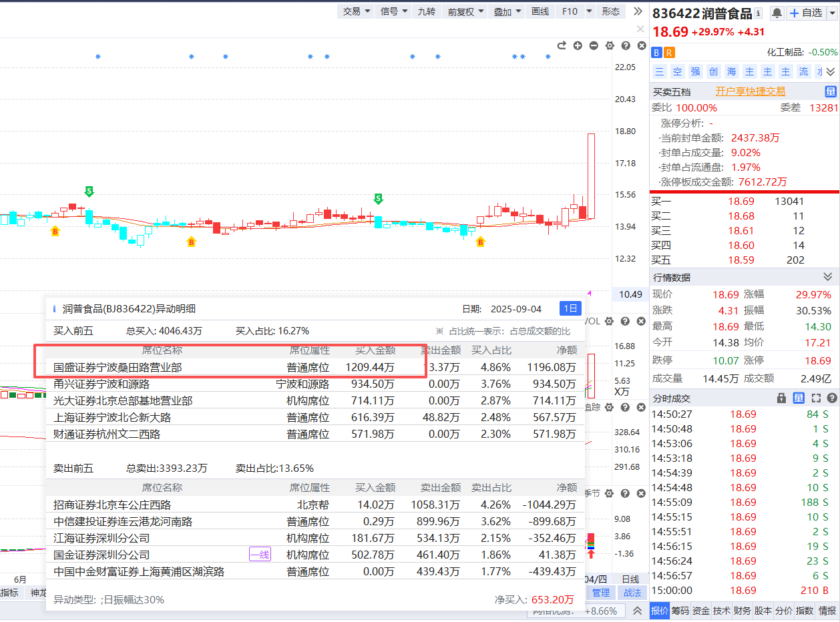The image size is (840, 622).
Task: Click the stock info 'i' icon beside 润普食品
Action: tap(759, 13)
